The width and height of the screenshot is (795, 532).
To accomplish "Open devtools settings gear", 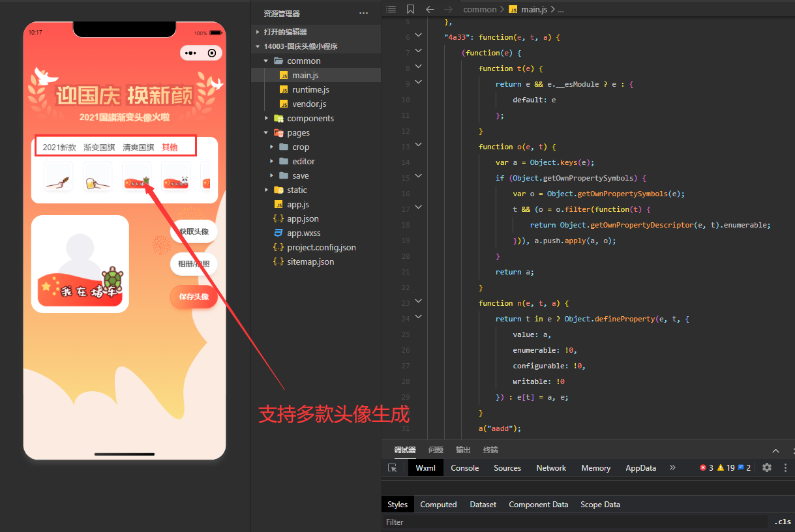I will pos(767,467).
